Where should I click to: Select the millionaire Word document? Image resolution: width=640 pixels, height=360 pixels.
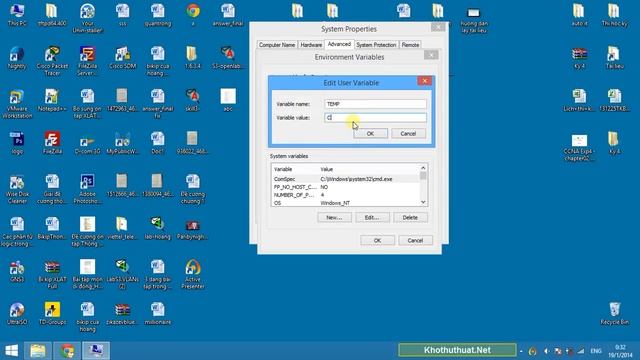coord(158,314)
